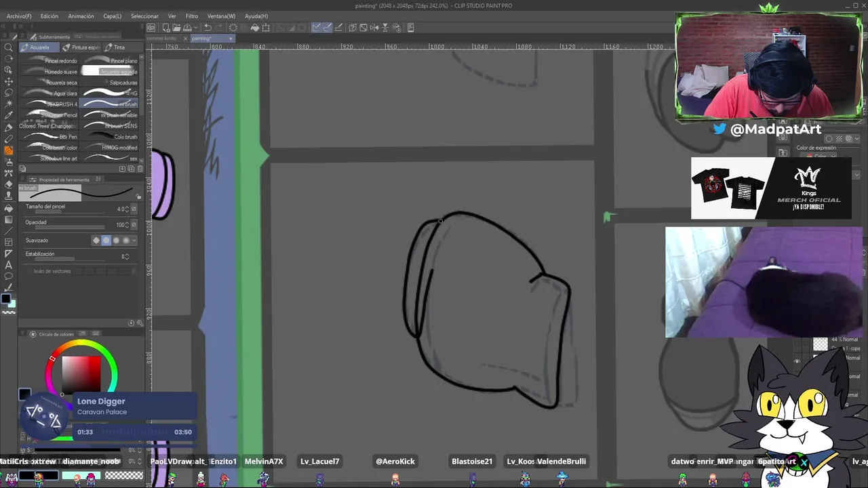
Task: Open Animación menu
Action: (x=81, y=16)
